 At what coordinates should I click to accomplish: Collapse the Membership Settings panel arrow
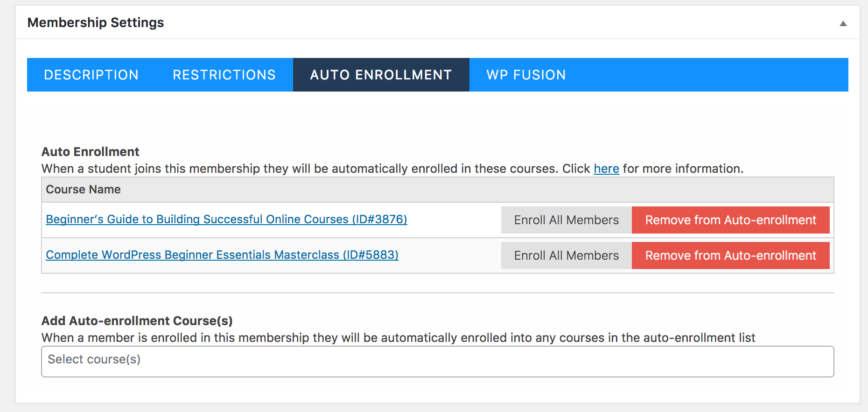843,23
